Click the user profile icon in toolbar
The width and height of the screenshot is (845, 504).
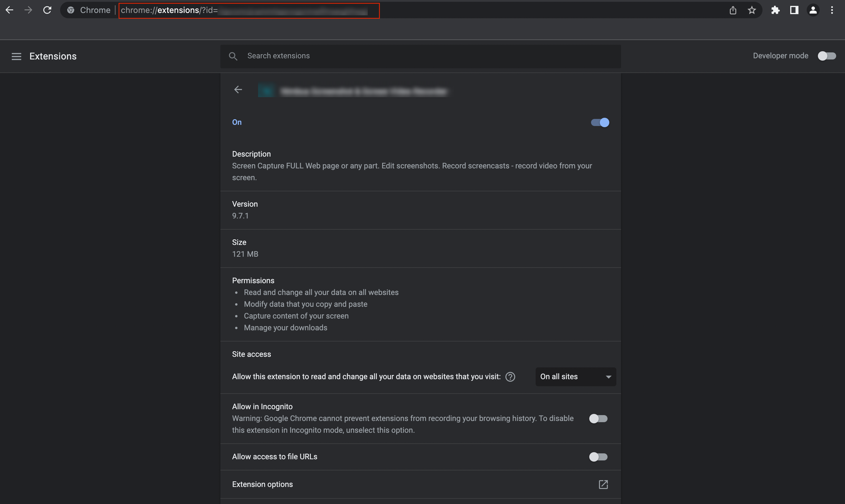pyautogui.click(x=813, y=10)
